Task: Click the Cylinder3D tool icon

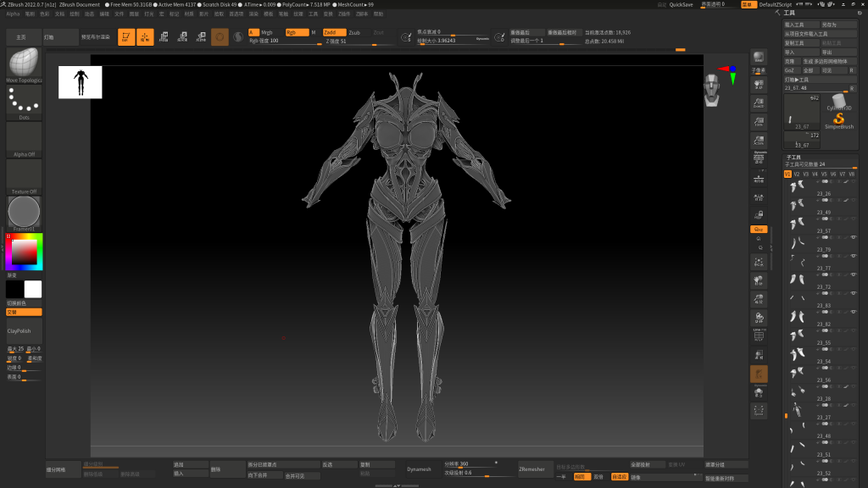Action: tap(838, 100)
